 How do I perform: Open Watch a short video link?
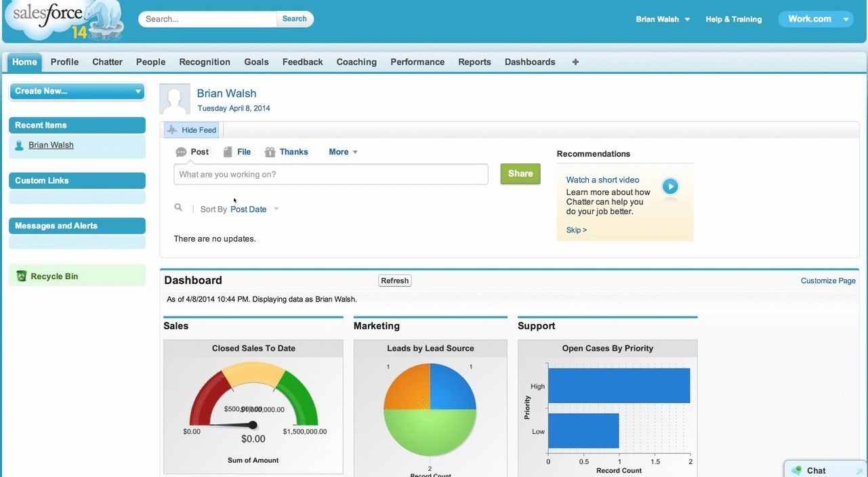point(602,180)
